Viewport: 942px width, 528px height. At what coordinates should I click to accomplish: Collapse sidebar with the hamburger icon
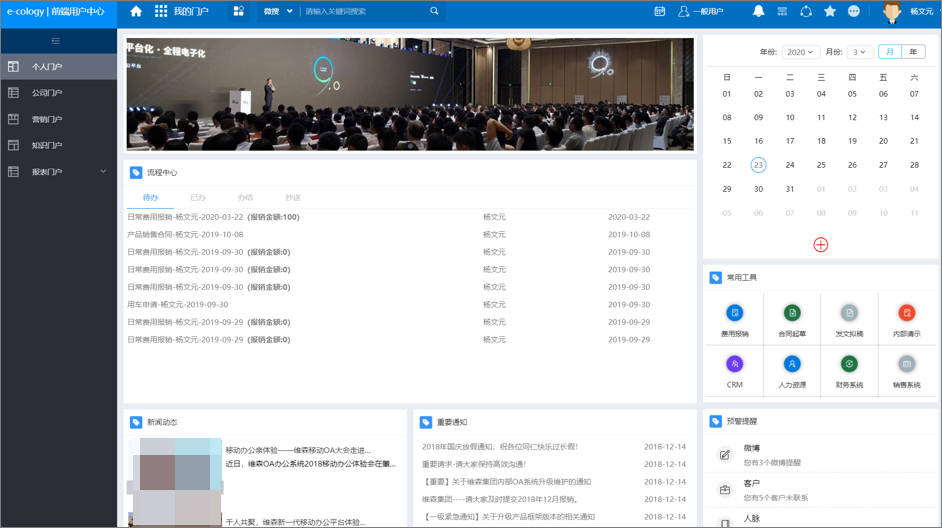pos(56,41)
